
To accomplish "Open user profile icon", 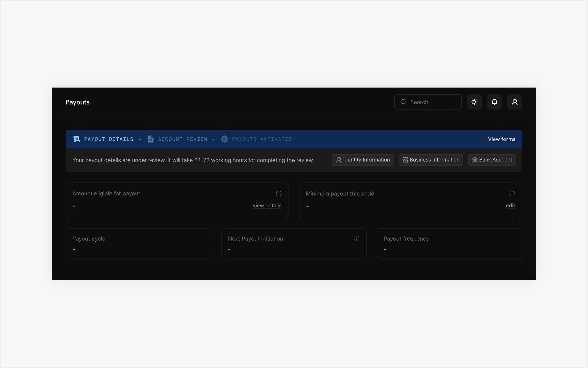I will [514, 102].
